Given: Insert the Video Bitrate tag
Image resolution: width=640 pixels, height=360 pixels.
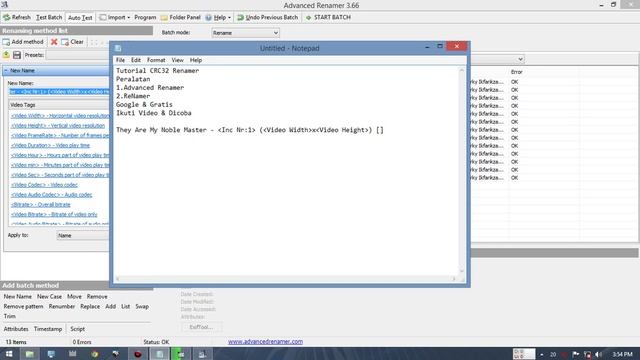Looking at the screenshot, I should click(x=54, y=214).
